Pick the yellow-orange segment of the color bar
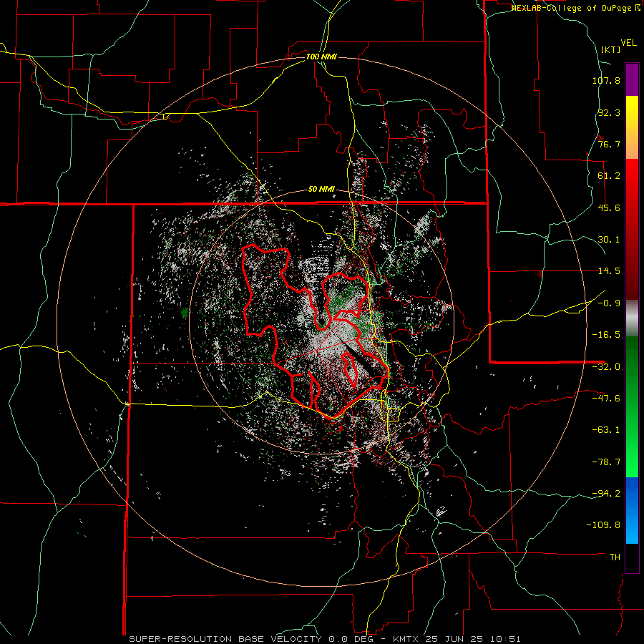Viewport: 644px width, 644px height. (x=632, y=127)
